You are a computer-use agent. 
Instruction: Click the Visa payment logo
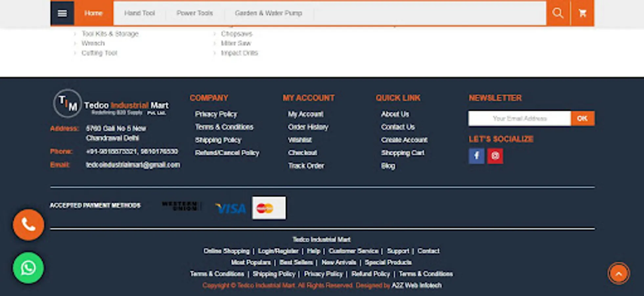pos(231,208)
